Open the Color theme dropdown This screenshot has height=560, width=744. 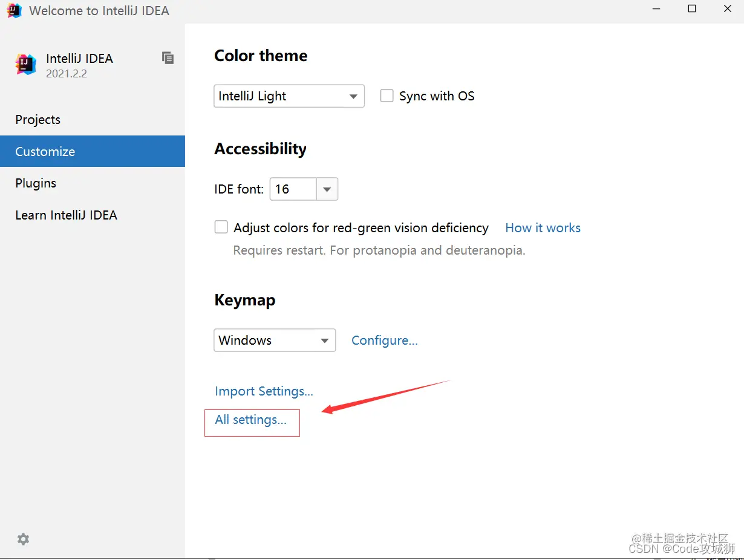pyautogui.click(x=289, y=96)
